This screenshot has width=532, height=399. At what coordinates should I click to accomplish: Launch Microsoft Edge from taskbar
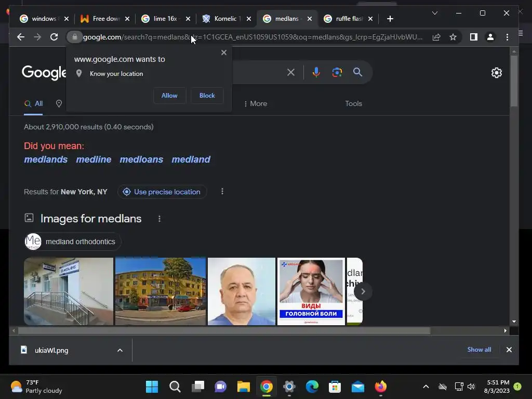coord(312,387)
